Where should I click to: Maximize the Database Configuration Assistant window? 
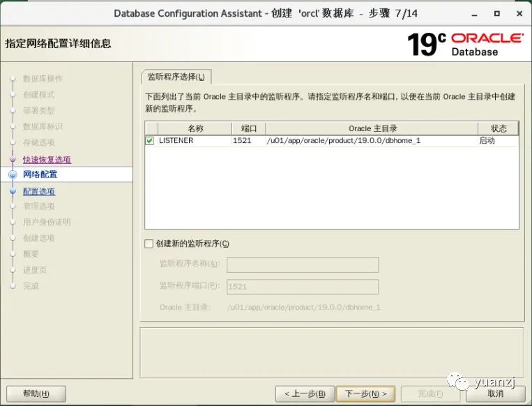497,13
